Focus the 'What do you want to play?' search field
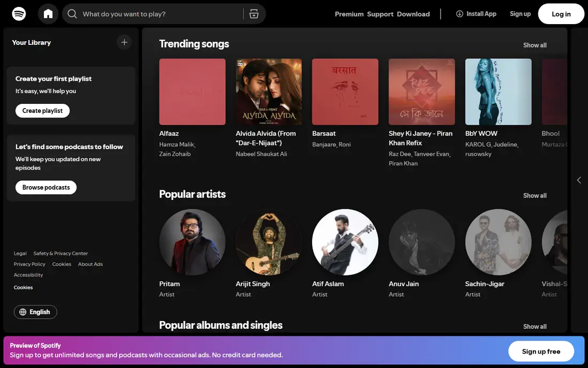Screen dimensions: 588x368 click(164, 14)
